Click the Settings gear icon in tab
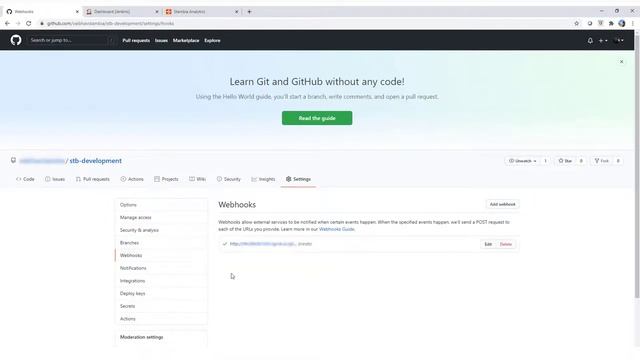640x360 pixels. (289, 179)
